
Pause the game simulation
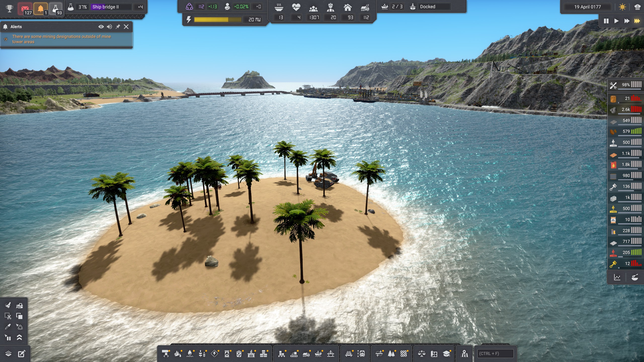tap(606, 21)
